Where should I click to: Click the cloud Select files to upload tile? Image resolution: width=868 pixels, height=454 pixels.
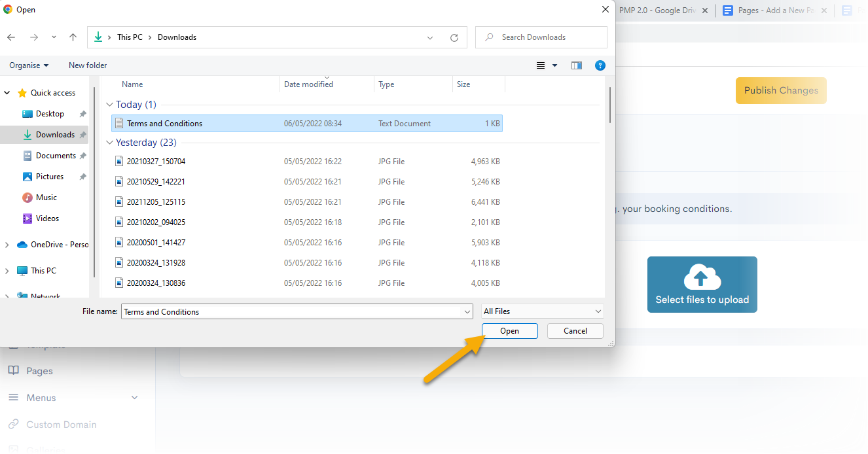point(702,285)
